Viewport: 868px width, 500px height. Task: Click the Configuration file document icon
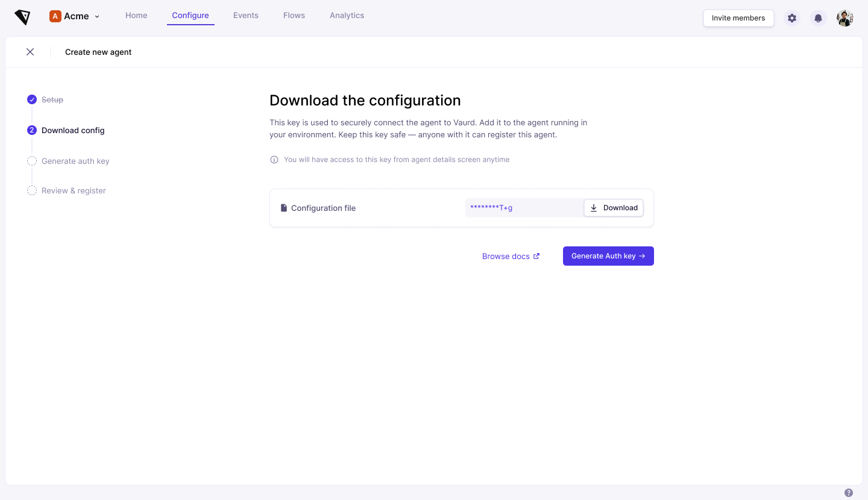284,208
